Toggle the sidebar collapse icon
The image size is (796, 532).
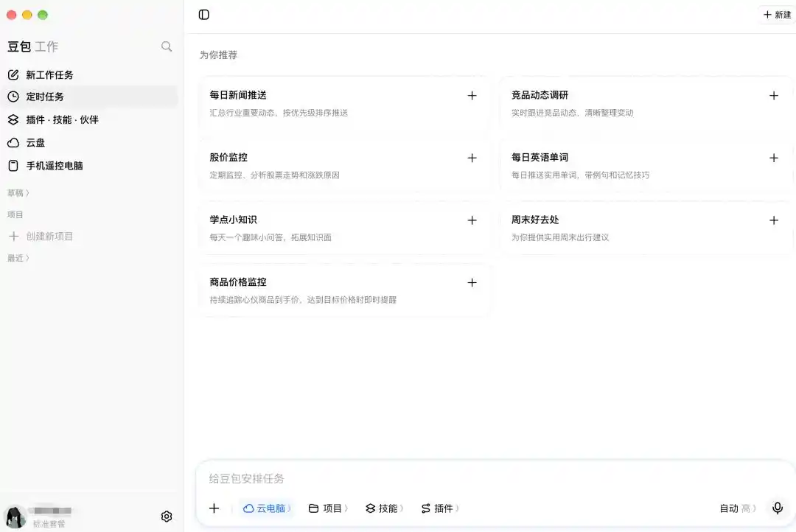pos(203,15)
